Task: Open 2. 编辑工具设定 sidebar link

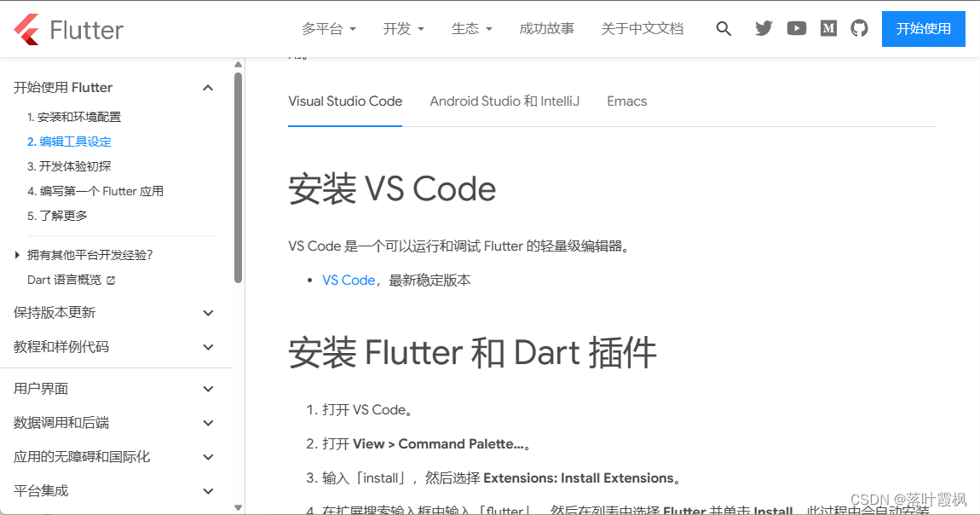Action: 69,142
